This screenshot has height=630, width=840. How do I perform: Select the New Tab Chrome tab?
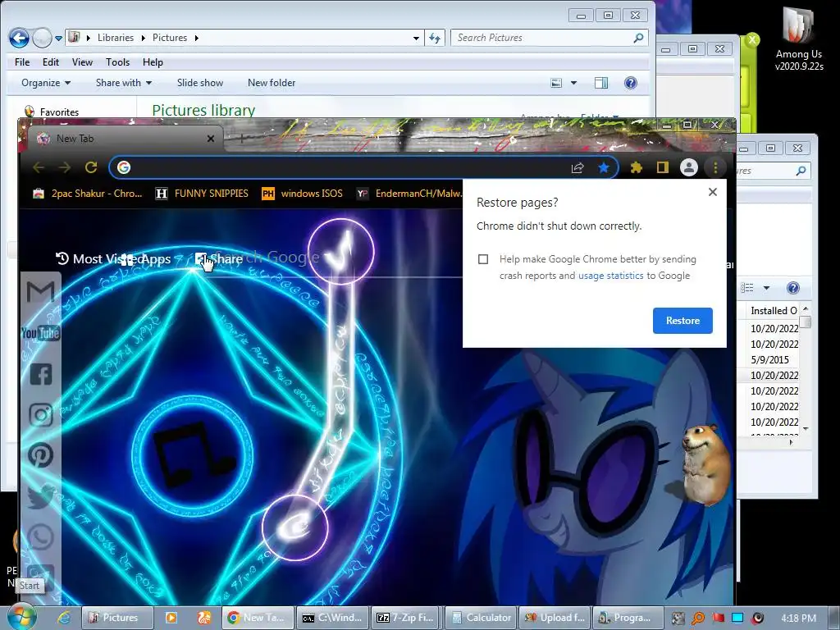126,139
